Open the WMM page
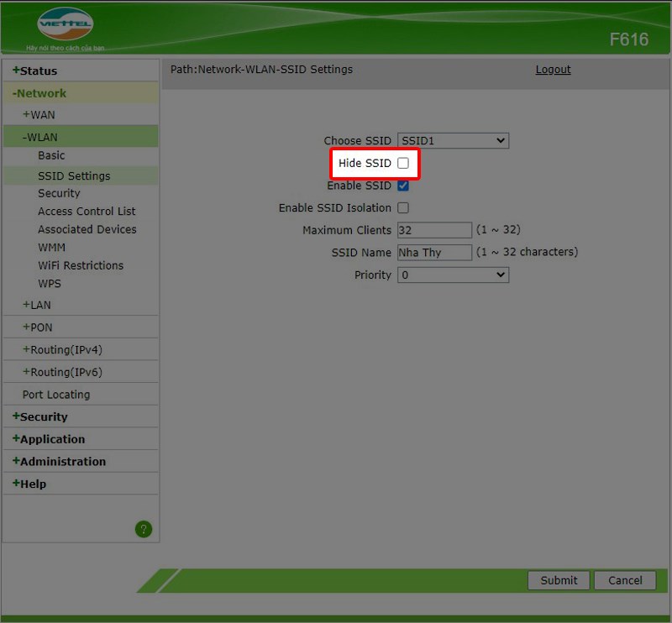Viewport: 672px width, 623px height. (x=52, y=247)
